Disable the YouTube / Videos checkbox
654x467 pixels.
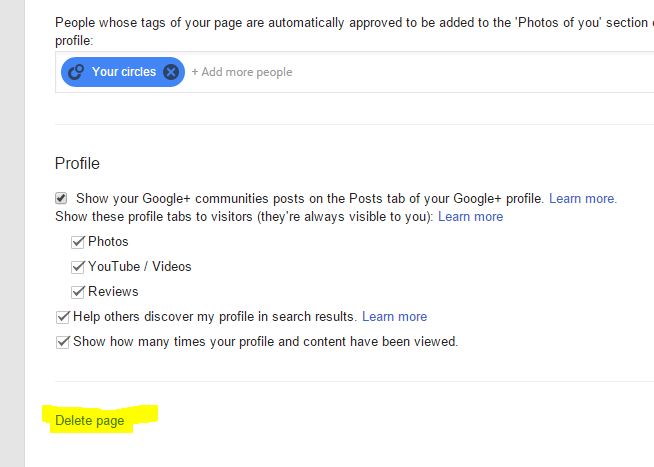78,267
